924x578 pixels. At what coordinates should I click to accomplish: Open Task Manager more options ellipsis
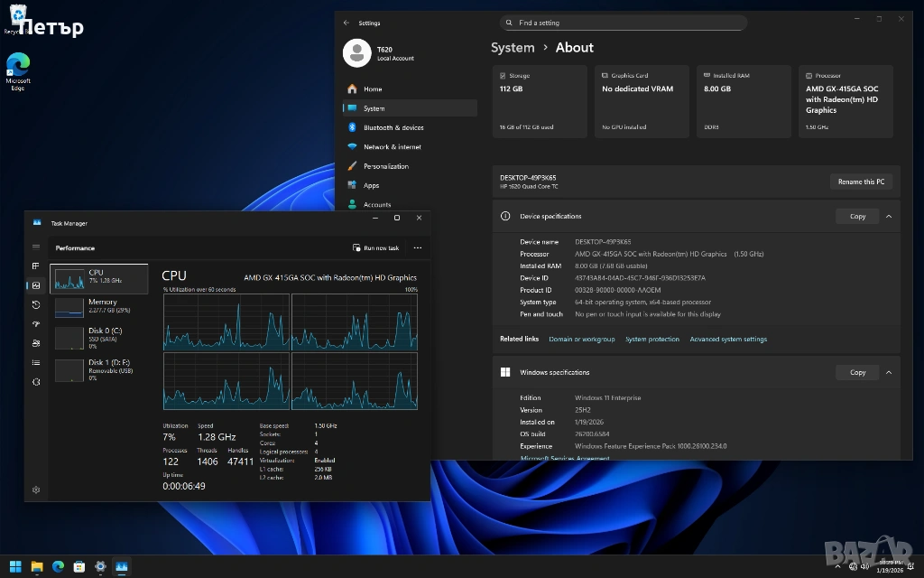pyautogui.click(x=417, y=247)
